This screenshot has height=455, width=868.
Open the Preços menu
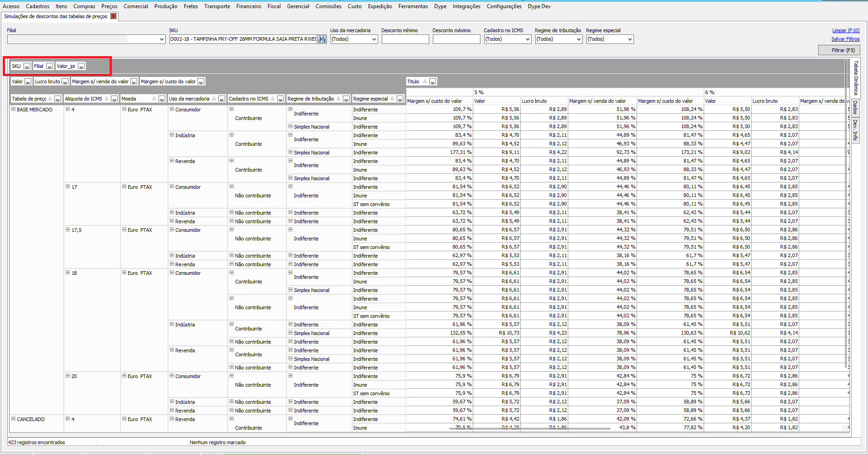[x=109, y=6]
